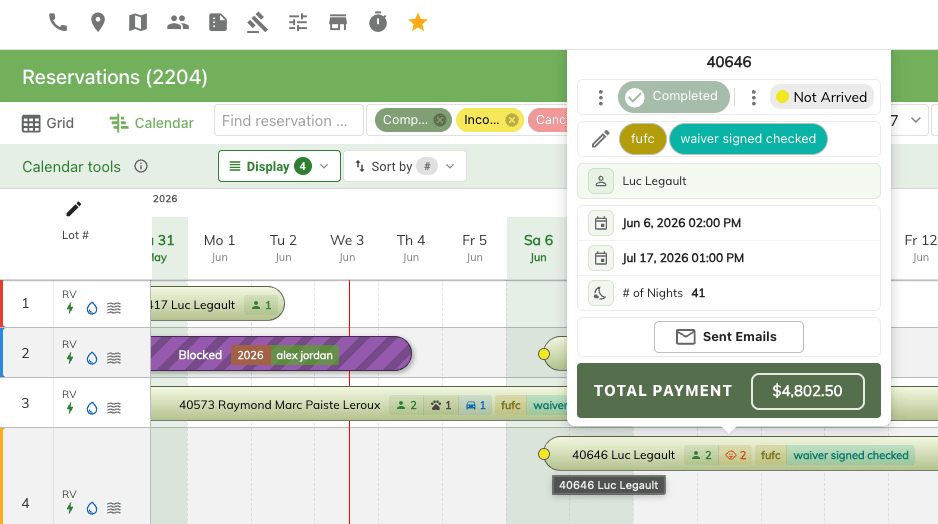Open the people/guests icon

(x=178, y=23)
